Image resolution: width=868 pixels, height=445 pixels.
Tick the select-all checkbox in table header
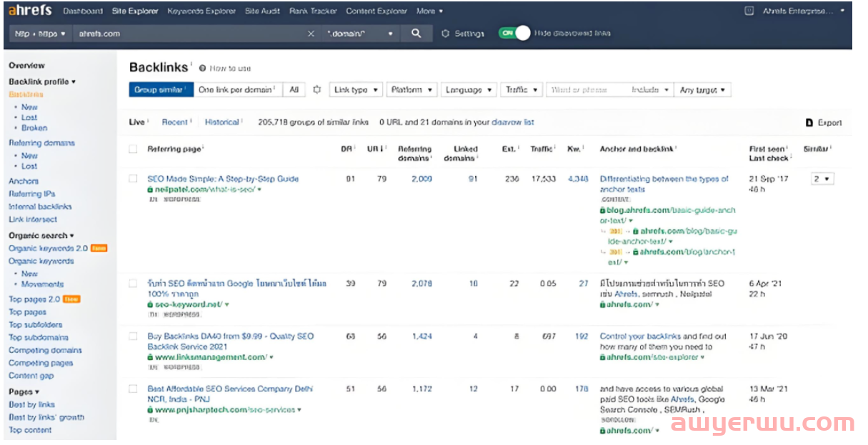tap(133, 149)
